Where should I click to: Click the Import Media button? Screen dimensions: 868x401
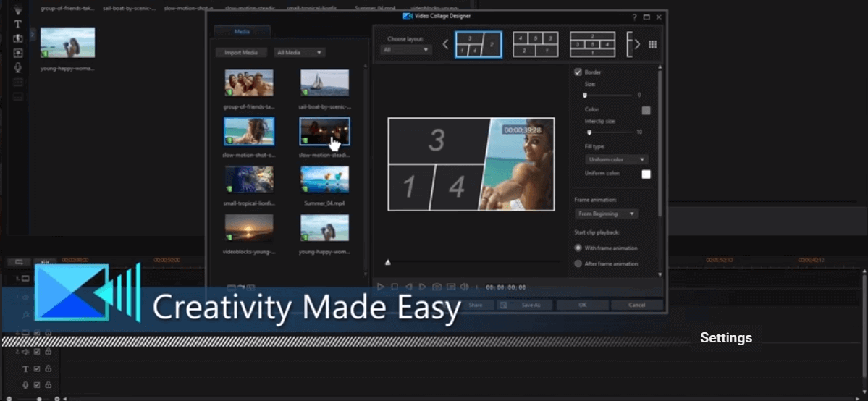coord(241,53)
